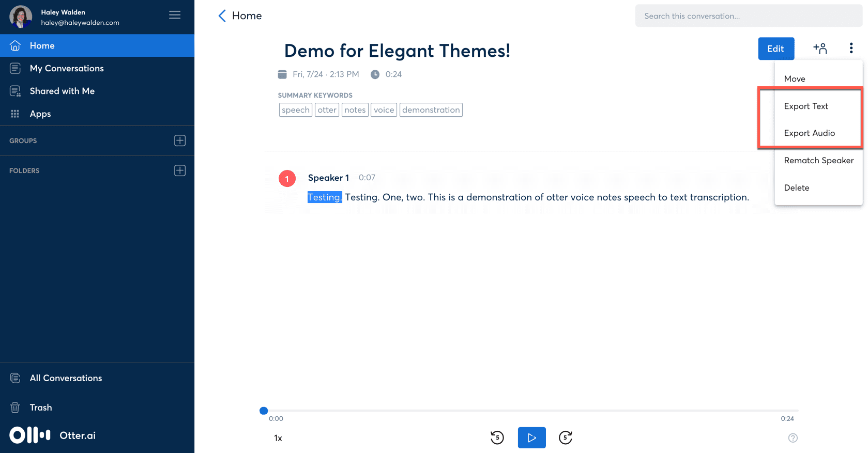Change playback speed from 1x
The image size is (868, 453).
coord(278,438)
